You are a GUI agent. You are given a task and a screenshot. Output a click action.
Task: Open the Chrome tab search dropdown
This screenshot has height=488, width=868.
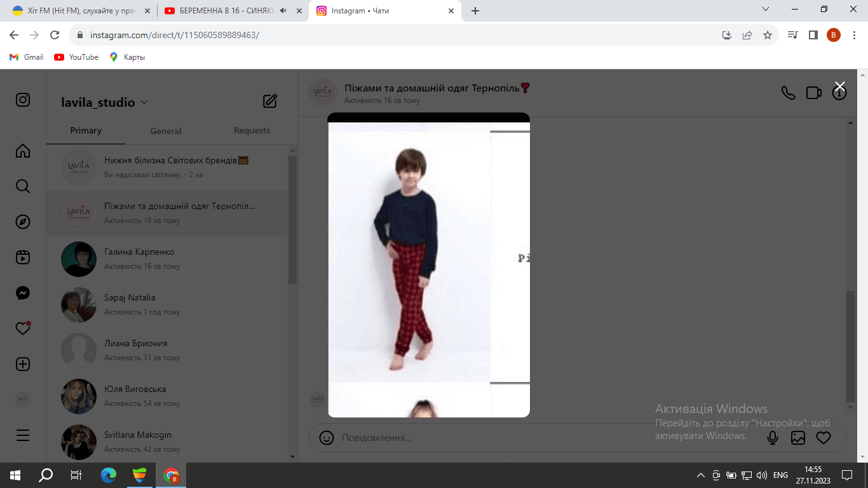click(766, 10)
